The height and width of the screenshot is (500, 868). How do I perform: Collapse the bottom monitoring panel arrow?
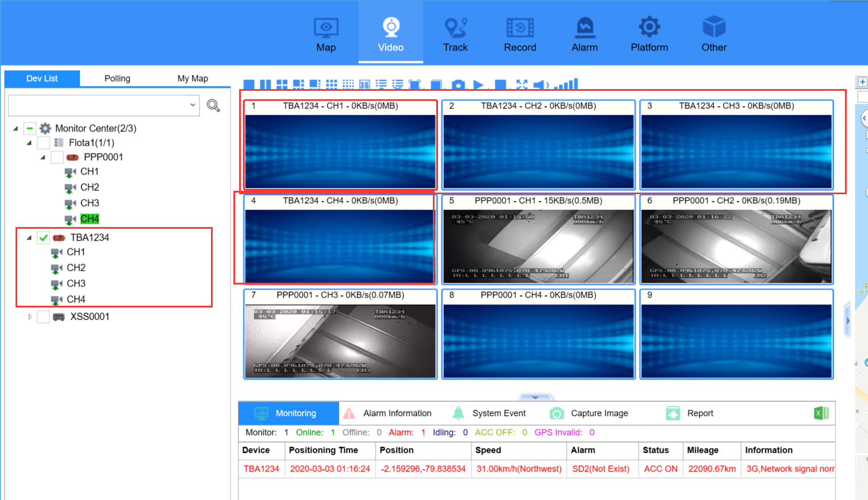click(x=535, y=397)
